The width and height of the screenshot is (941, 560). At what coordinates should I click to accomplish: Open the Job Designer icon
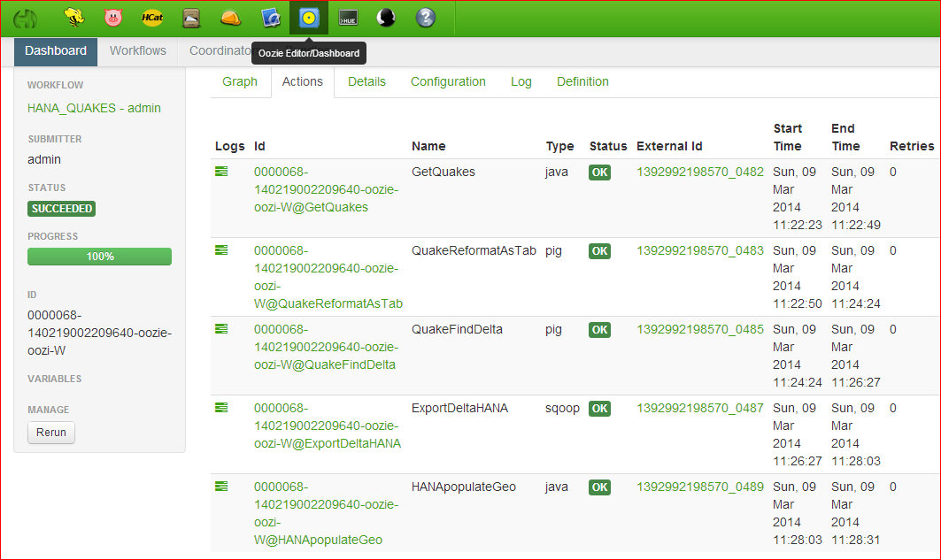271,18
